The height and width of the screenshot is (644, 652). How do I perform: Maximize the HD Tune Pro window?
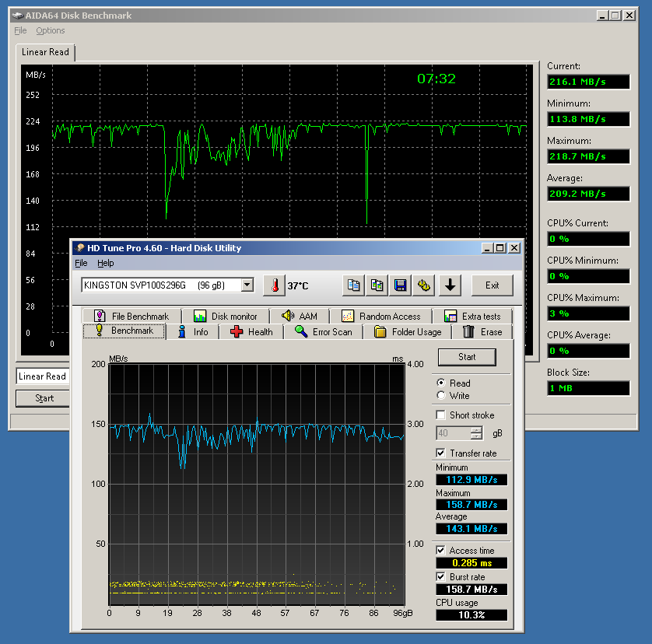(x=500, y=248)
